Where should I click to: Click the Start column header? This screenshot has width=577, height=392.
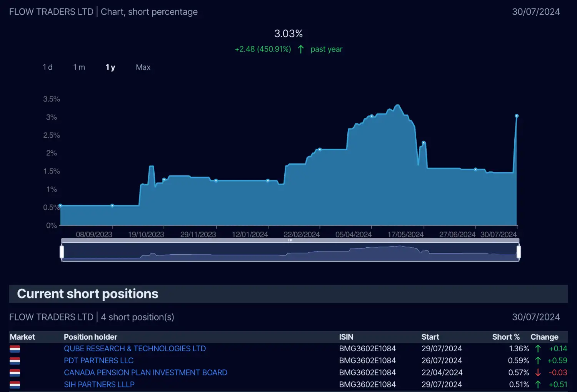coord(430,337)
